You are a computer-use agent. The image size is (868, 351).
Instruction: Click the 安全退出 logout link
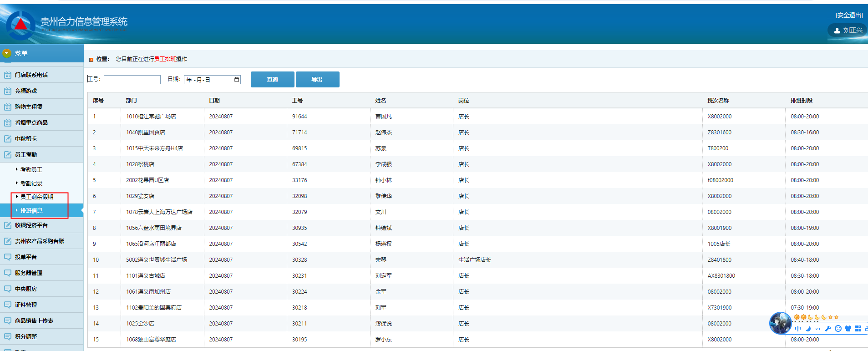(x=849, y=15)
